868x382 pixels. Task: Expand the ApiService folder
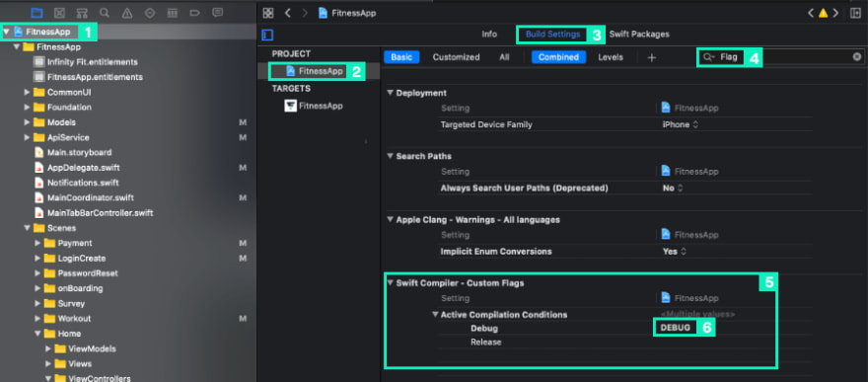click(x=28, y=137)
